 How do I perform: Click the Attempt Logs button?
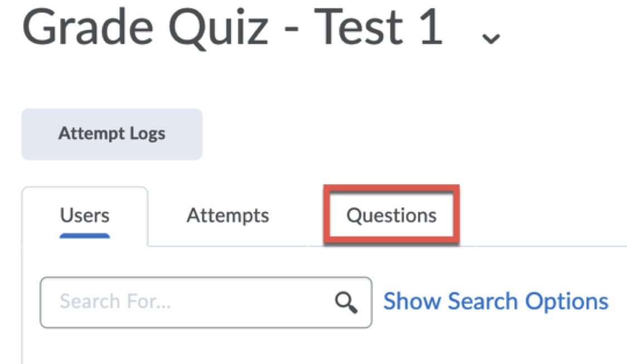(111, 134)
